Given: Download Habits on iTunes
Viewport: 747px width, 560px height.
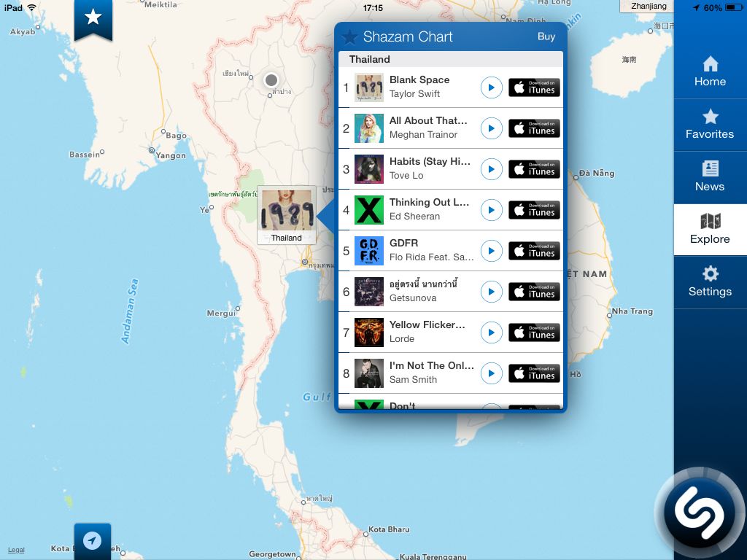Looking at the screenshot, I should [x=534, y=169].
